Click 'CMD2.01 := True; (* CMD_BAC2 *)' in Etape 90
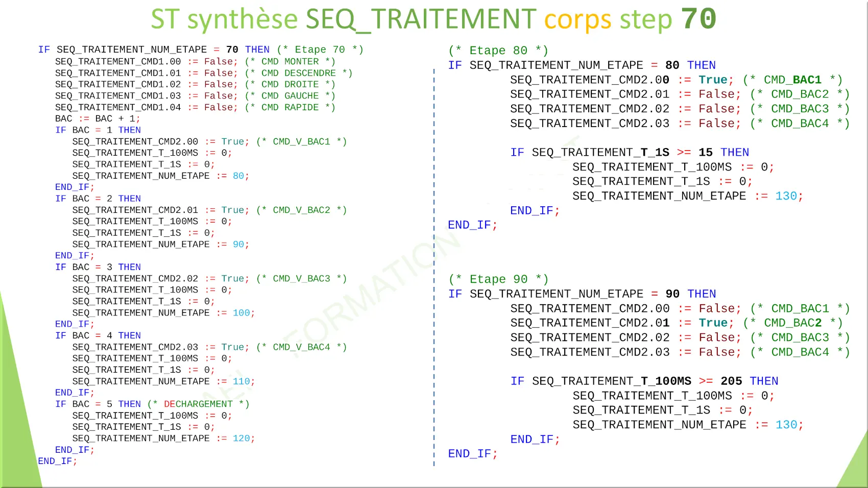The width and height of the screenshot is (868, 488). click(677, 323)
